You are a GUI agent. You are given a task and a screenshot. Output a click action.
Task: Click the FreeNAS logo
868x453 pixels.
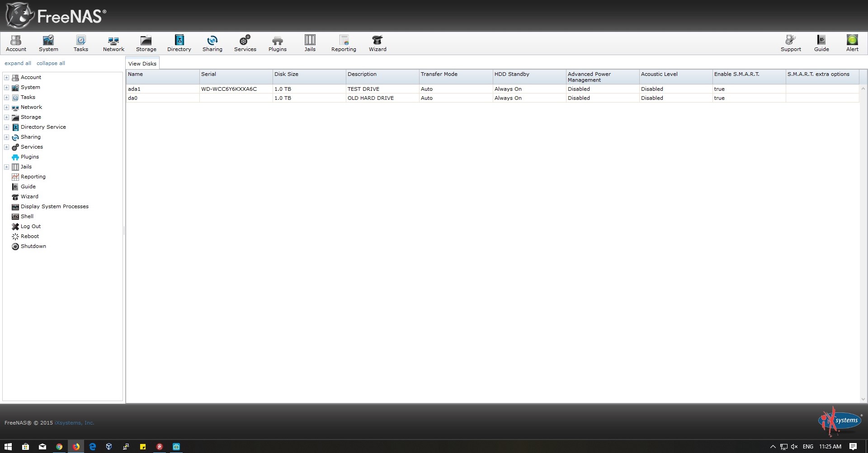[56, 15]
